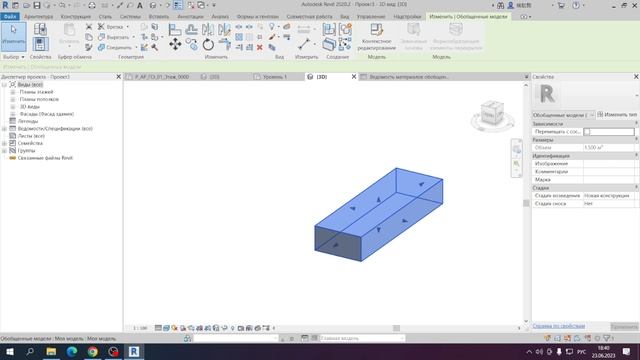Open the 'Ведомость материалов' view tab
640x360 pixels.
coord(409,77)
